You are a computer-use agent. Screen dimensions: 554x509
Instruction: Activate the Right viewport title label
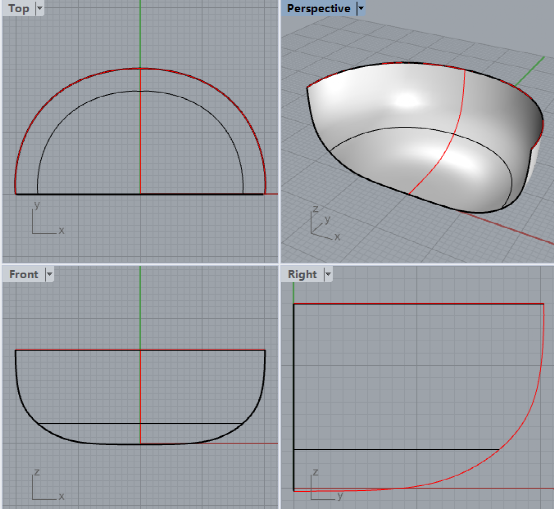tap(302, 274)
